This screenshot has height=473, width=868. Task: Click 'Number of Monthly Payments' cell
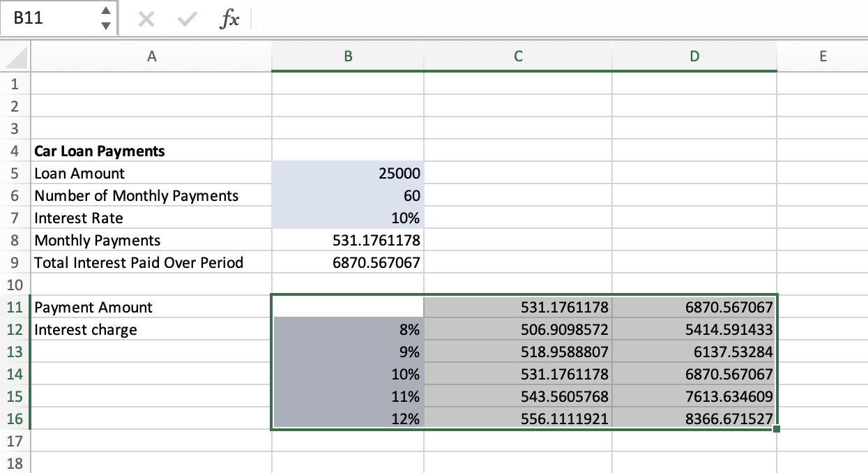[x=151, y=195]
